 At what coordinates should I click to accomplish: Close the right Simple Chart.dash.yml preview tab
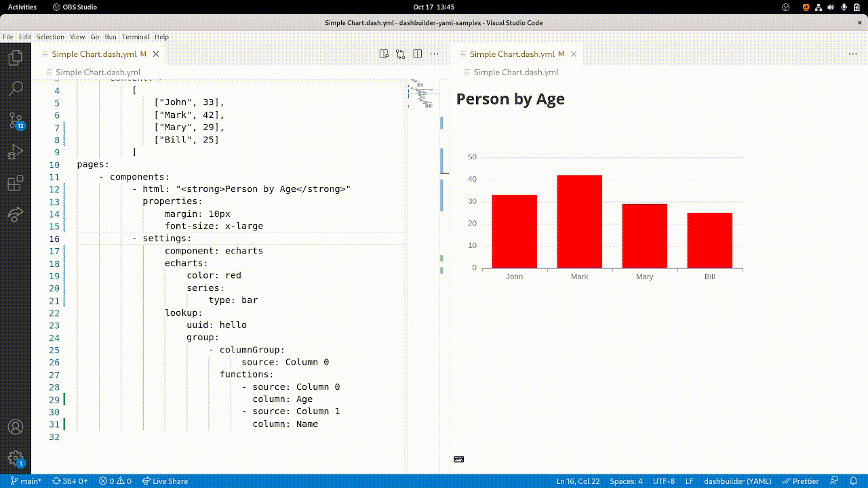(x=574, y=54)
